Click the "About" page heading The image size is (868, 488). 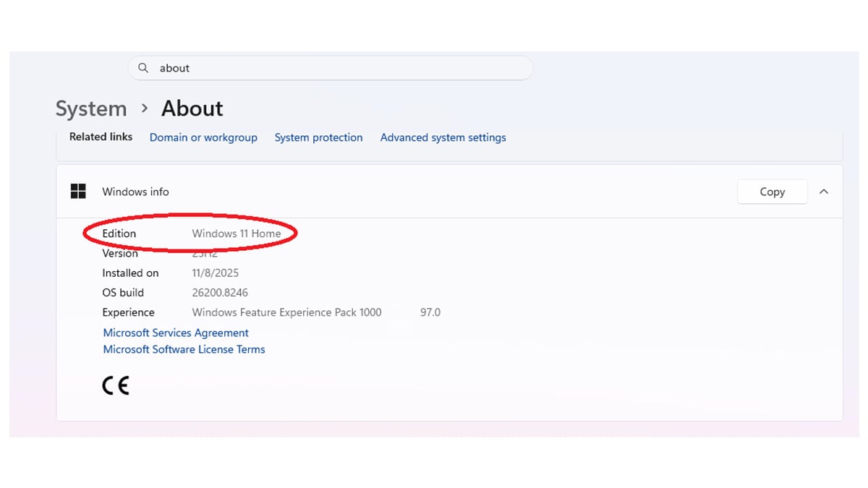(192, 108)
